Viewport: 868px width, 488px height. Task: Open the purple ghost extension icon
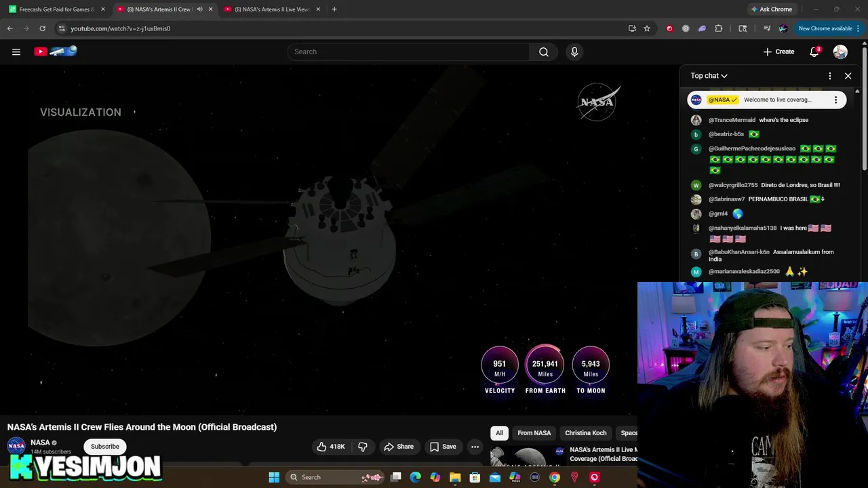coord(702,28)
